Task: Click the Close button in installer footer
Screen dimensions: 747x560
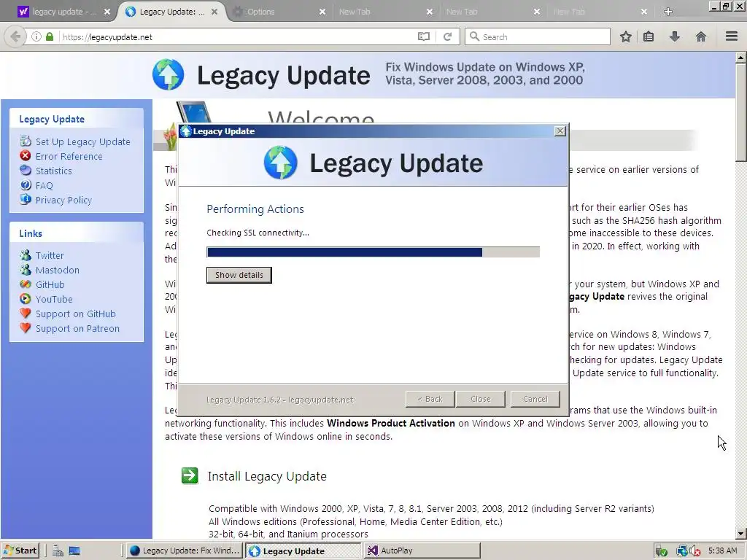Action: pos(481,399)
